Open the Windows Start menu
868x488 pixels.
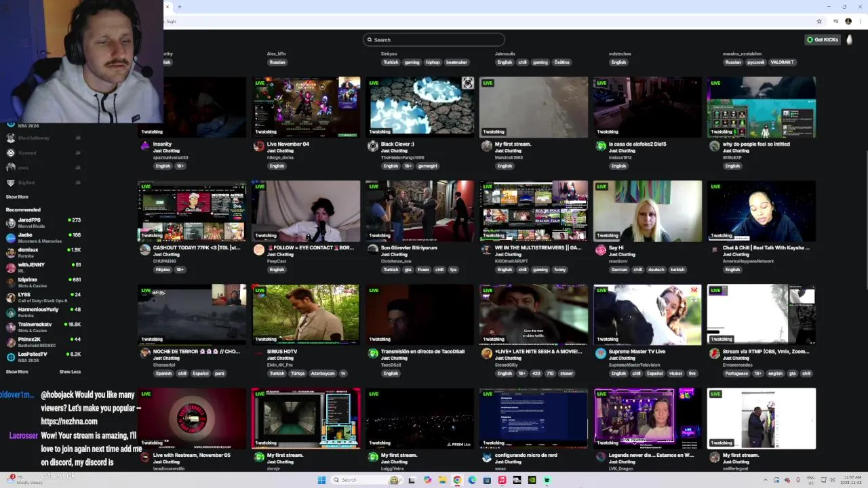(x=321, y=480)
